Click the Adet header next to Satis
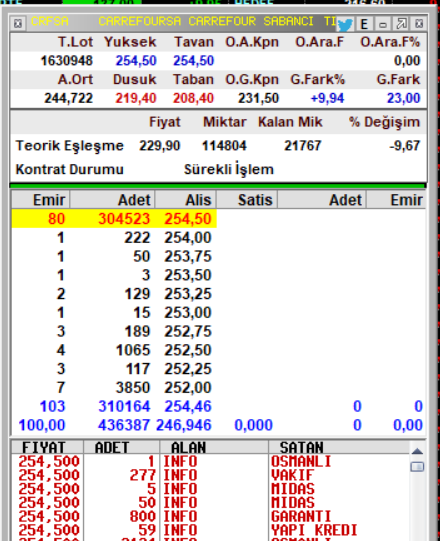This screenshot has height=541, width=440. 322,200
